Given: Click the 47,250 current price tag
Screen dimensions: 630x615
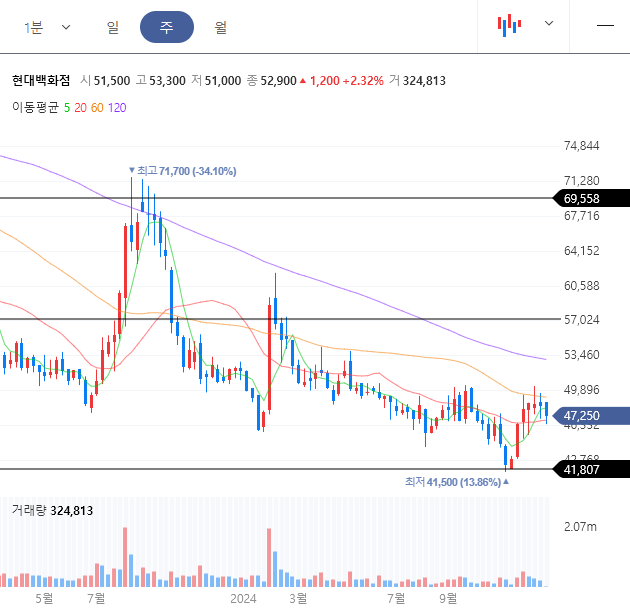Looking at the screenshot, I should (591, 416).
